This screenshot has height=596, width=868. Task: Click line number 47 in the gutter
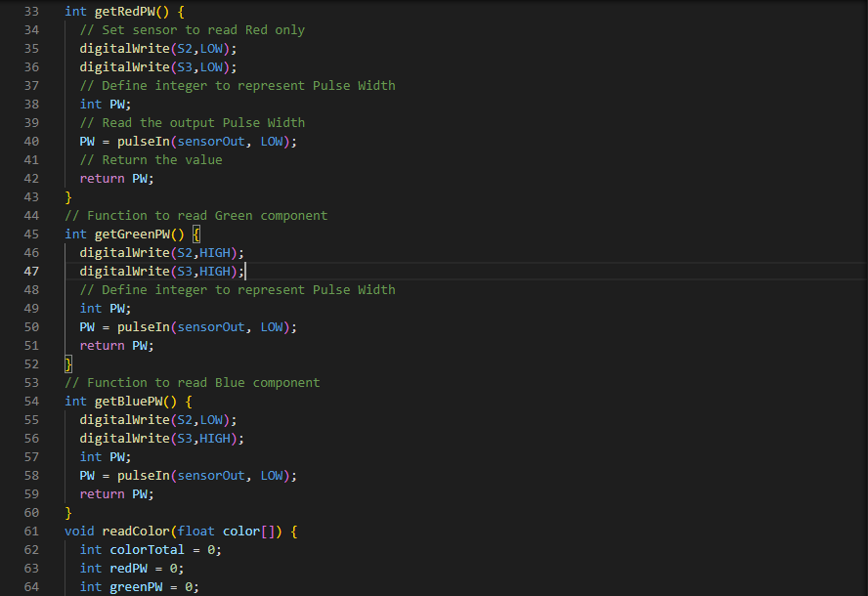[x=31, y=272]
